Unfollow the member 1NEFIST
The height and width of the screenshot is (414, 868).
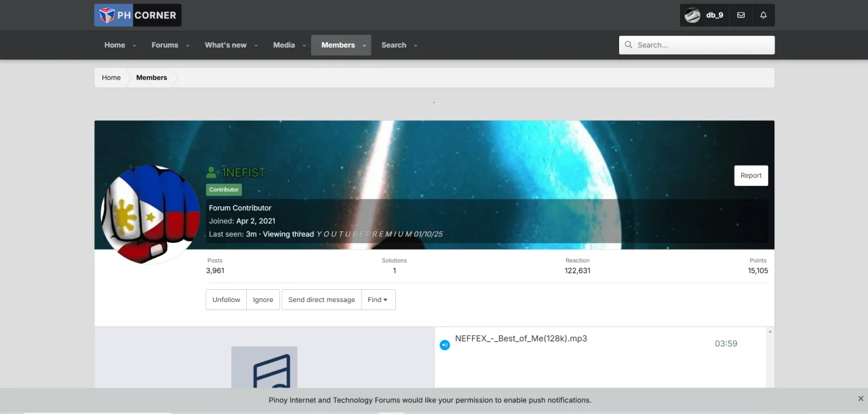click(x=226, y=299)
